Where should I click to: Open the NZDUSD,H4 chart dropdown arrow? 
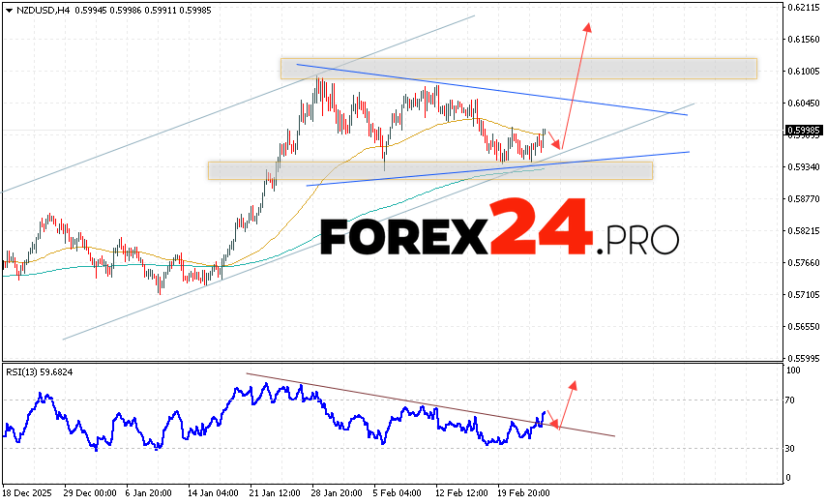pos(9,11)
